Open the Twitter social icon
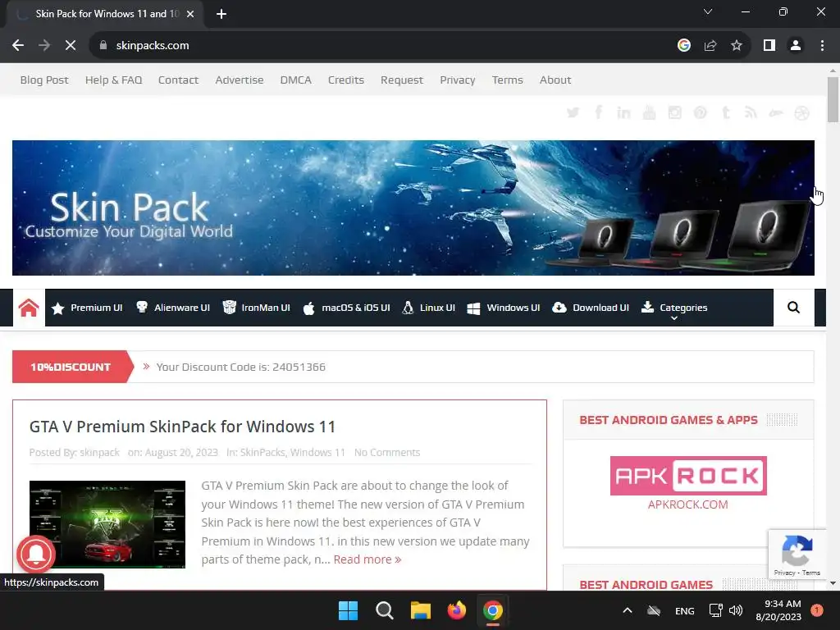Viewport: 840px width, 630px height. [573, 112]
